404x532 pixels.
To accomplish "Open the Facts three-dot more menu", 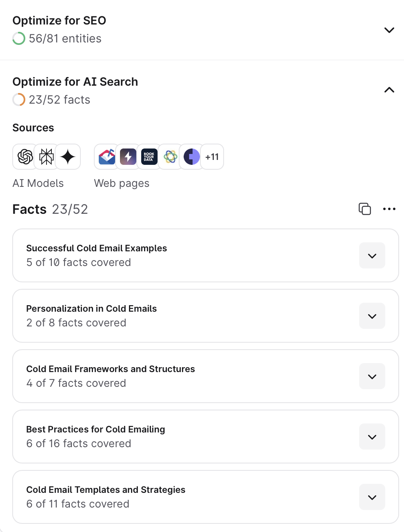I will click(x=389, y=209).
